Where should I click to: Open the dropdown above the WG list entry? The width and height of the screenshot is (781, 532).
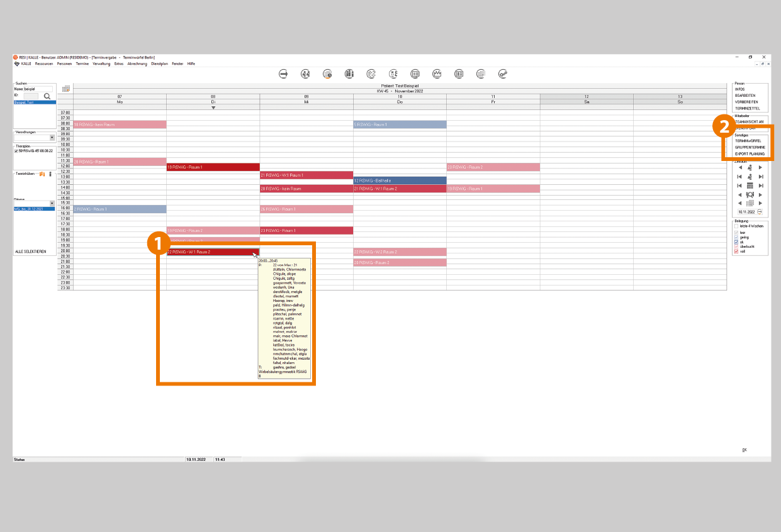[x=52, y=203]
